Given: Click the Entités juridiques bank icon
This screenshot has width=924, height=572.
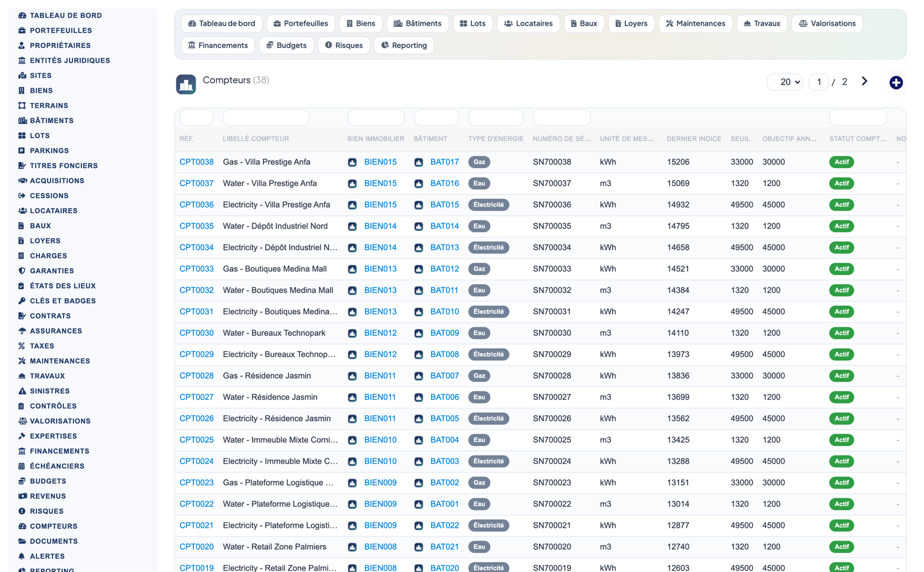Looking at the screenshot, I should (x=22, y=60).
